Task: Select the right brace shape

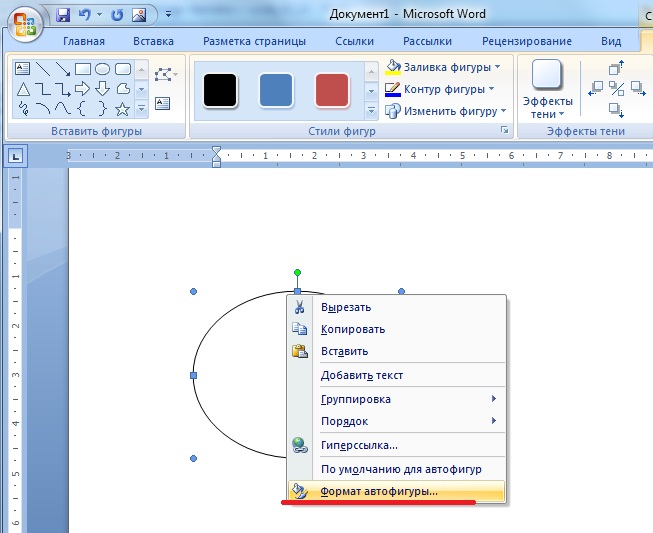Action: coord(102,109)
